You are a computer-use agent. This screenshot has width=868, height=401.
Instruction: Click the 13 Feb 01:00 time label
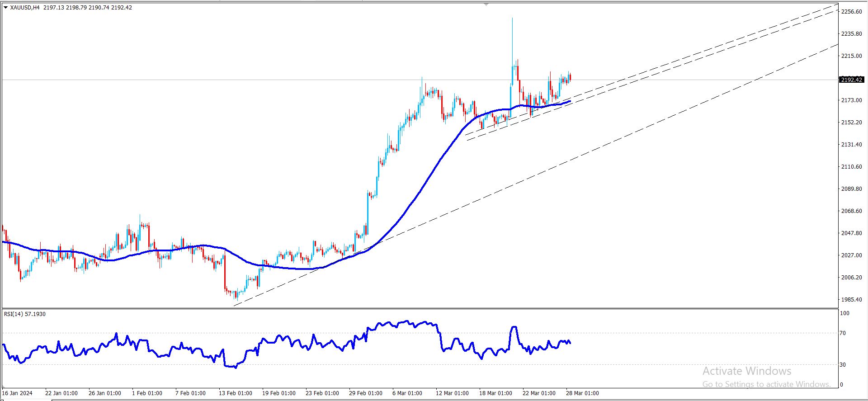click(235, 393)
